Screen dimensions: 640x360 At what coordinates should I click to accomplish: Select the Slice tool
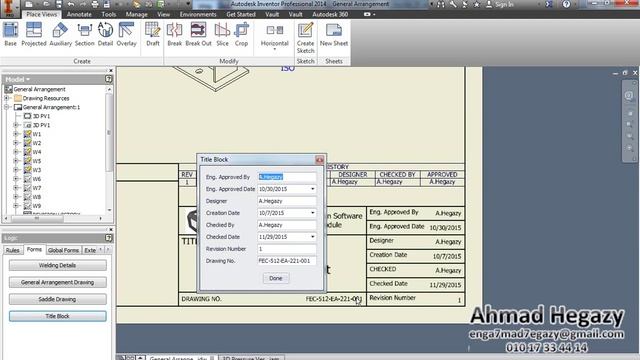222,34
